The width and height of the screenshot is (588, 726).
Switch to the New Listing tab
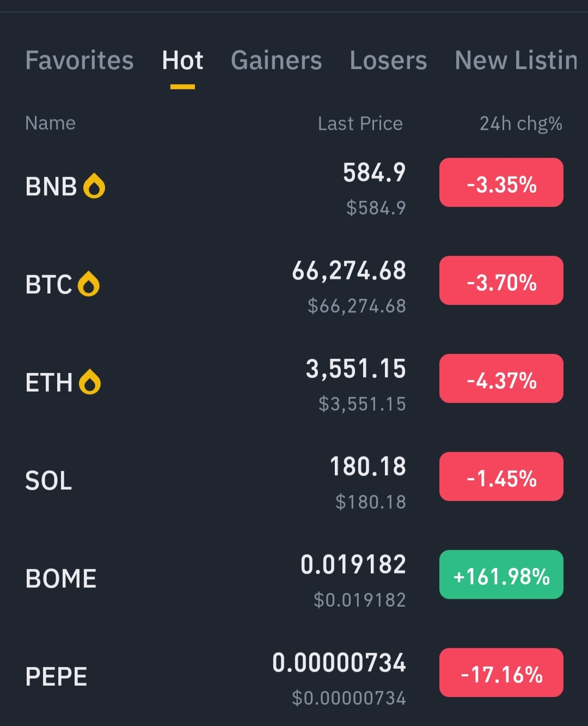coord(516,60)
